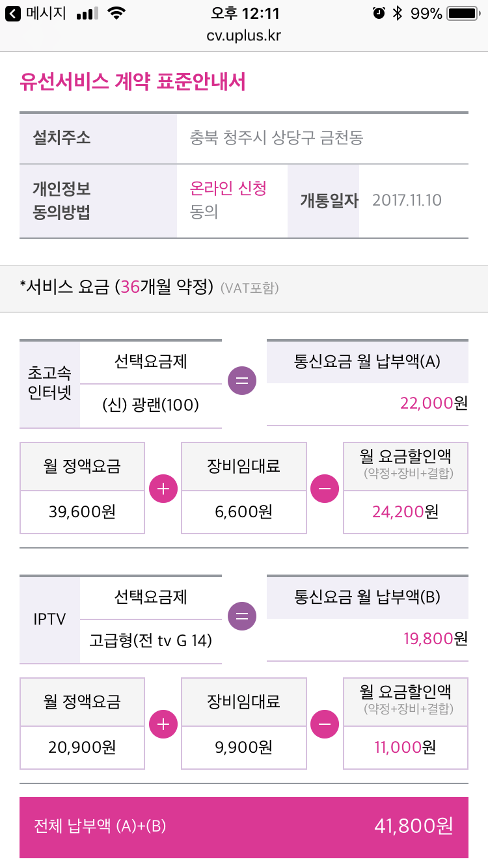Tap the plus icon beside 20,900원

(163, 724)
